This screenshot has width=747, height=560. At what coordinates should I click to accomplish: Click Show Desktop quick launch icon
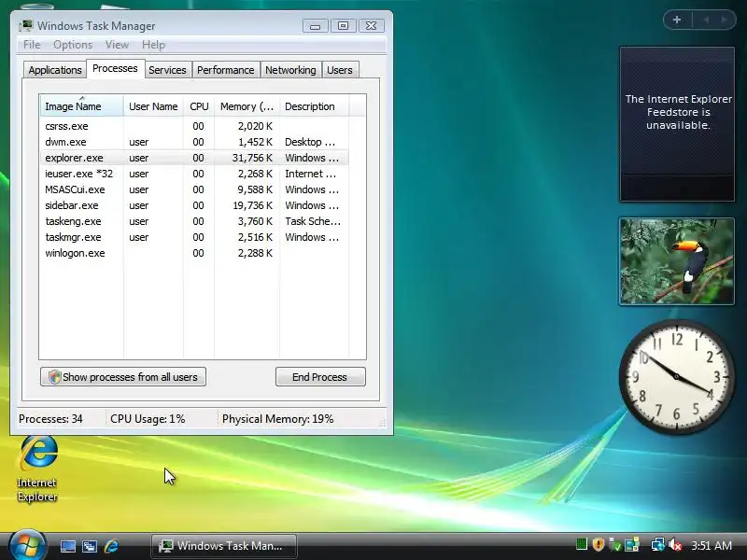click(x=67, y=546)
